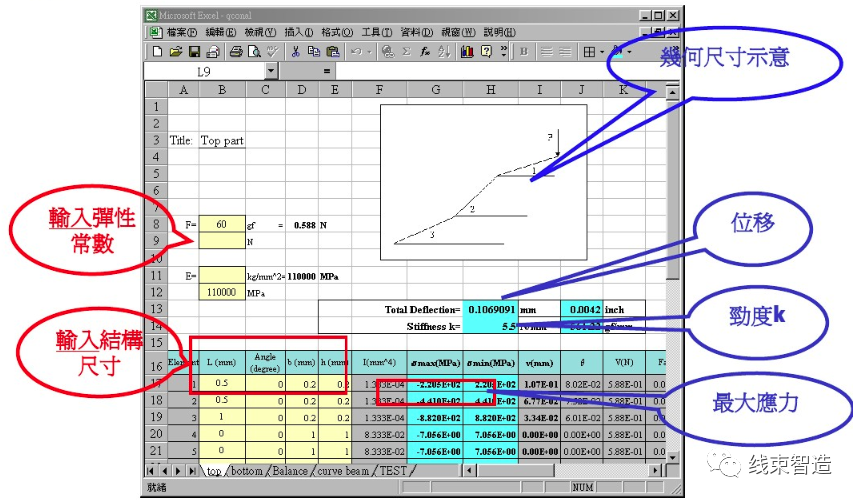Image resolution: width=859 pixels, height=502 pixels.
Task: Click the previous-sheet tab navigation arrow
Action: point(164,471)
